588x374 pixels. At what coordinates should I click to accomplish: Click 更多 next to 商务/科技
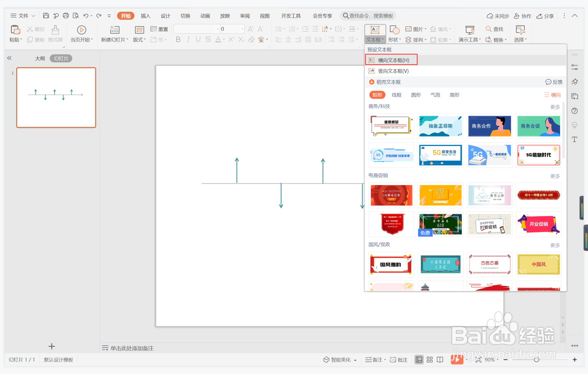coord(555,107)
